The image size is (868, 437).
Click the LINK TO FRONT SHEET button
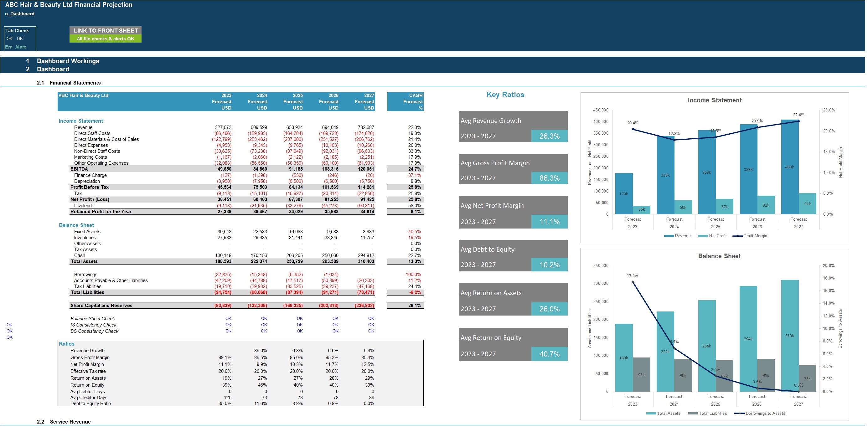coord(106,30)
